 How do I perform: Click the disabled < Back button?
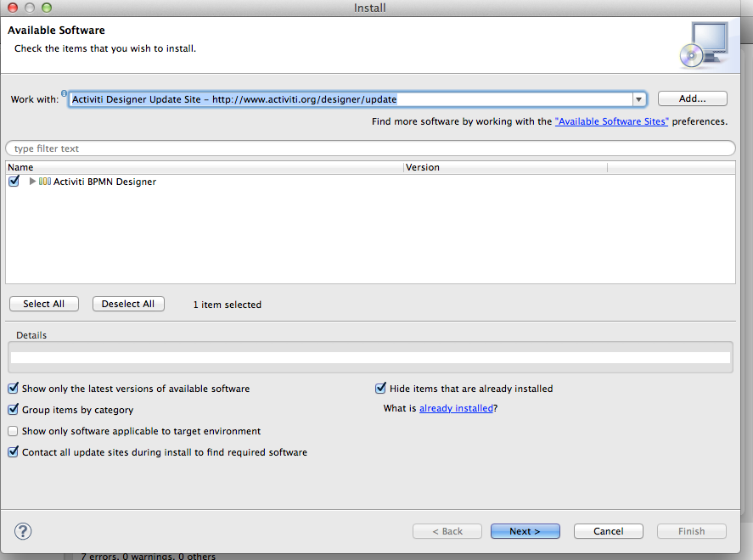point(447,531)
